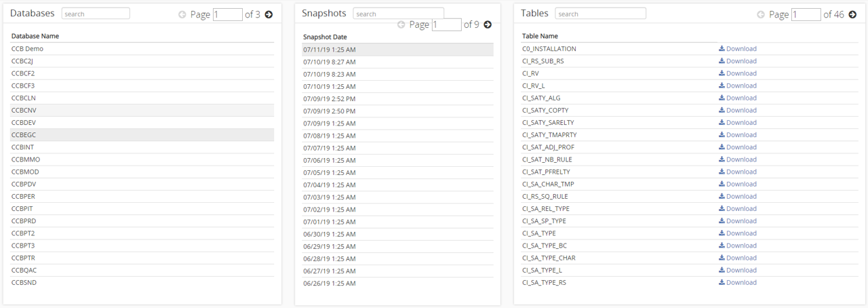Advance to next Snapshots page
Screen dimensions: 868x308
tap(488, 24)
